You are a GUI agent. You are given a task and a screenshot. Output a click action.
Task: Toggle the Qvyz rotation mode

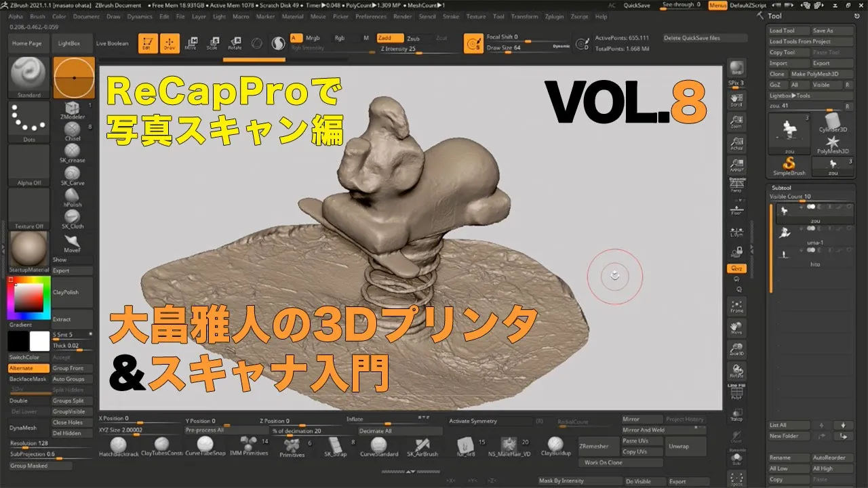[x=736, y=268]
